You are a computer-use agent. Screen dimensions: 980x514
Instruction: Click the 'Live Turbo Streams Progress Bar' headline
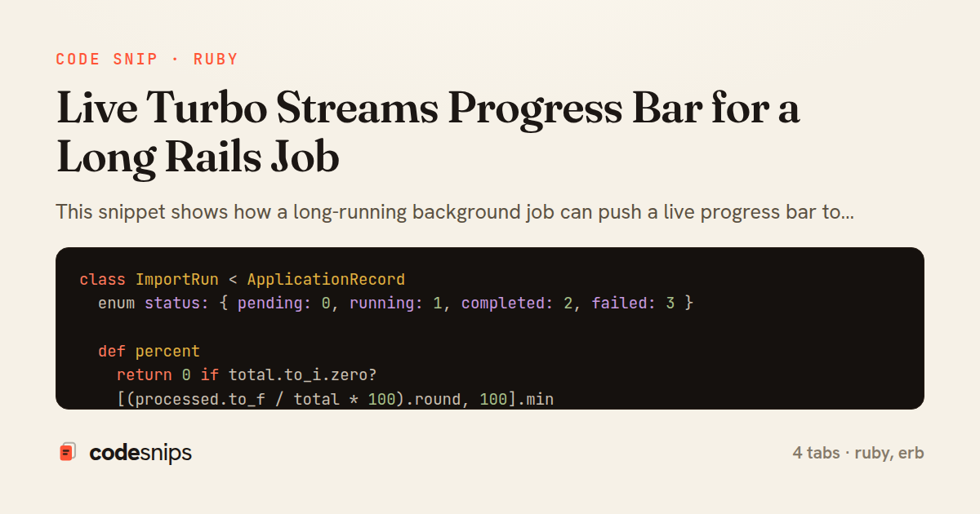[428, 133]
